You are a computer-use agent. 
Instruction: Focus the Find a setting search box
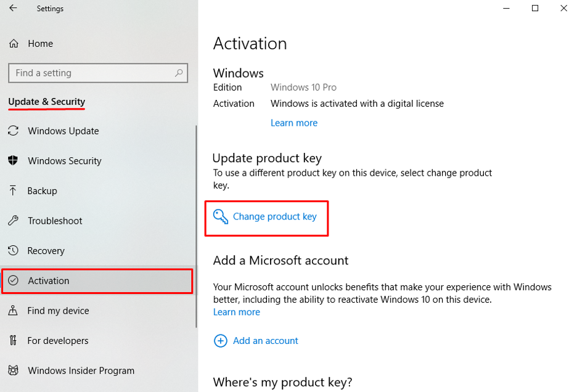(x=92, y=73)
